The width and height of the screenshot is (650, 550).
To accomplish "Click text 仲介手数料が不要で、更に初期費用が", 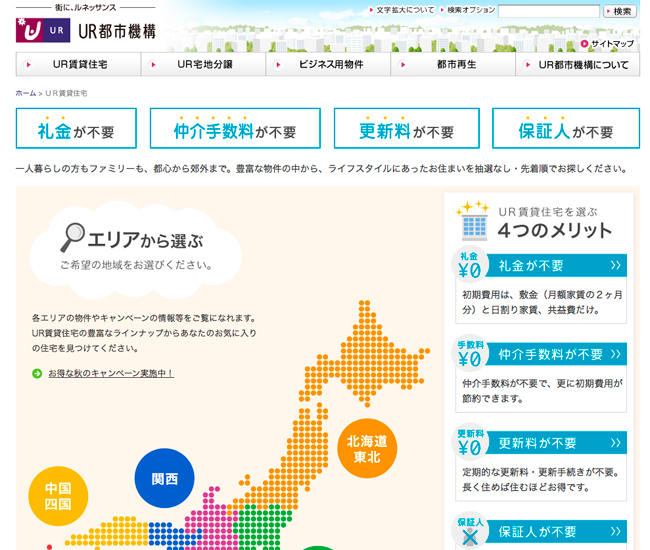I will (542, 383).
